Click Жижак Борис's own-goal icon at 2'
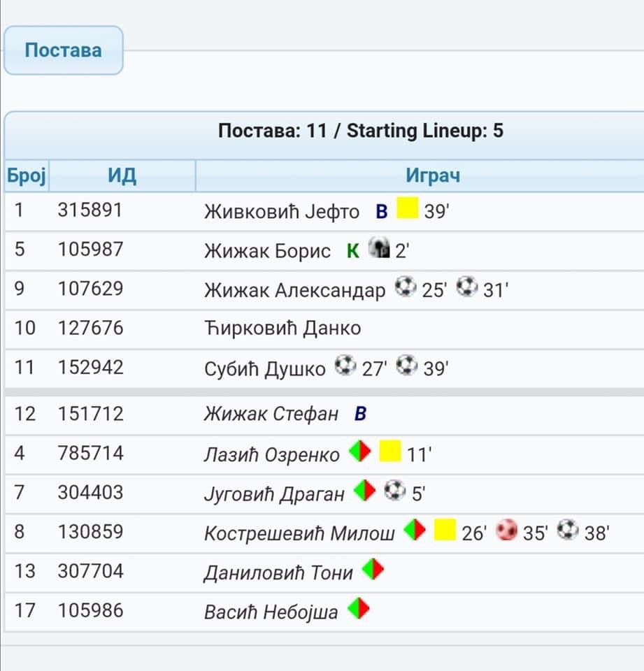The width and height of the screenshot is (644, 671). tap(379, 247)
